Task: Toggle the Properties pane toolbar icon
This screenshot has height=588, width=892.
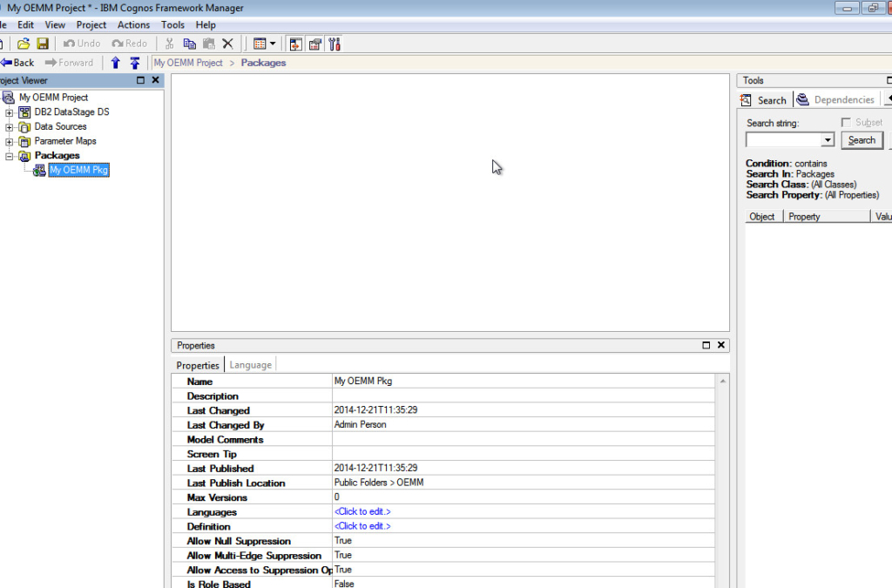Action: [315, 44]
